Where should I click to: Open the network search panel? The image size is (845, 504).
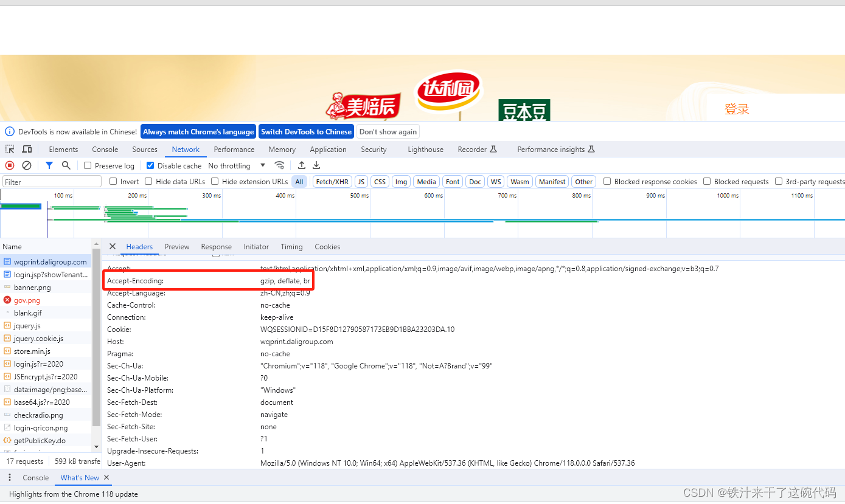(x=66, y=165)
